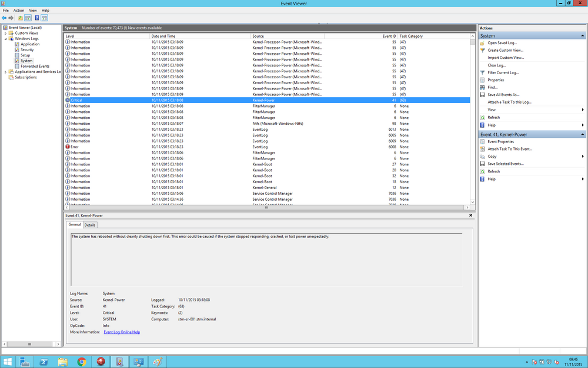588x368 pixels.
Task: Collapse the Windows Logs tree node
Action: pyautogui.click(x=5, y=39)
